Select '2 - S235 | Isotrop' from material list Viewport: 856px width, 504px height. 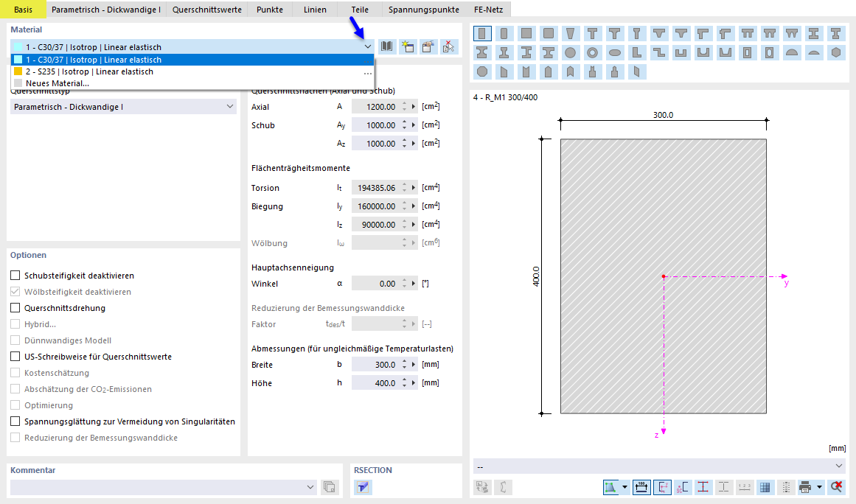(x=192, y=71)
